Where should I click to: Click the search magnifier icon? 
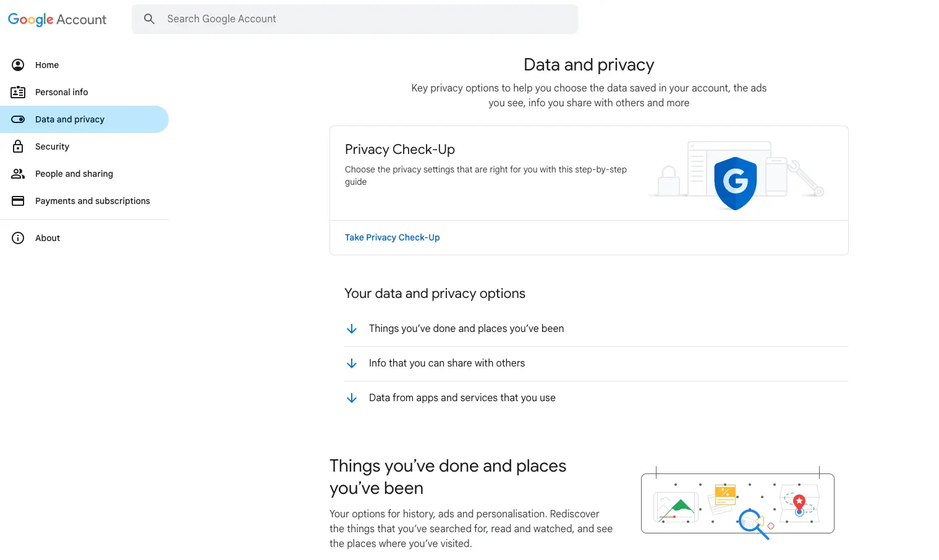149,19
